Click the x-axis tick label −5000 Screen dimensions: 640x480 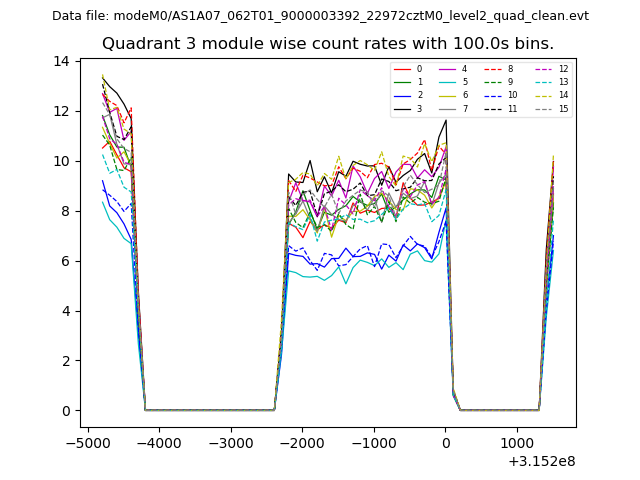(x=87, y=442)
